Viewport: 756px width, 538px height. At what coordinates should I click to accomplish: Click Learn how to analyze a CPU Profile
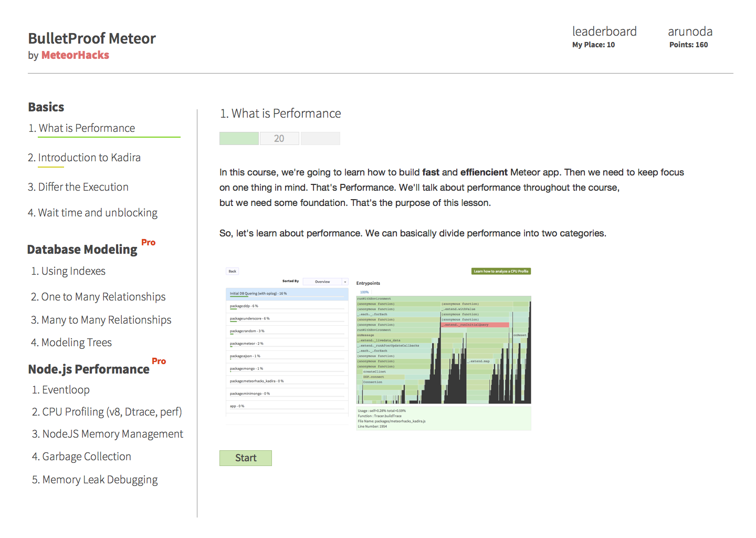click(501, 272)
